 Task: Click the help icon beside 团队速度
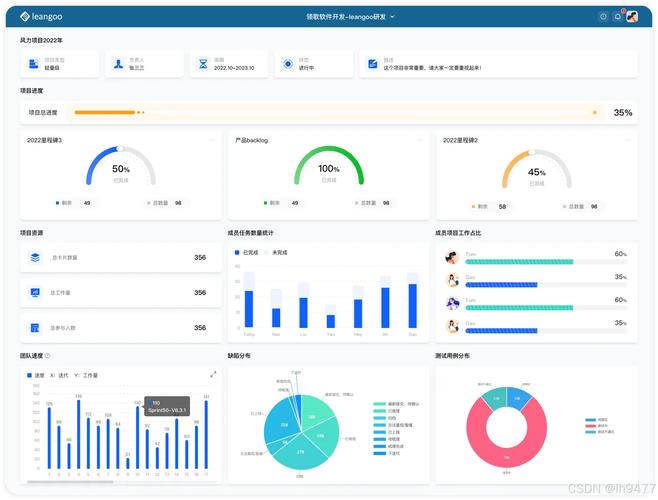(47, 355)
